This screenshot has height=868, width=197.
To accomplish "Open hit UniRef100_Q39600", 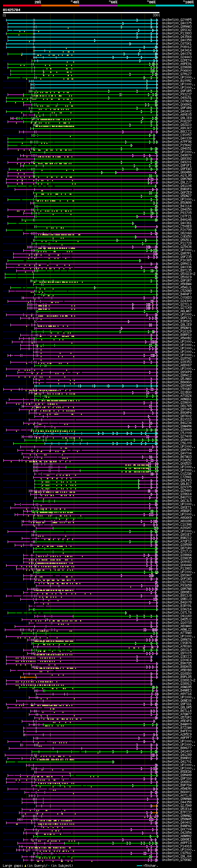I will (177, 402).
